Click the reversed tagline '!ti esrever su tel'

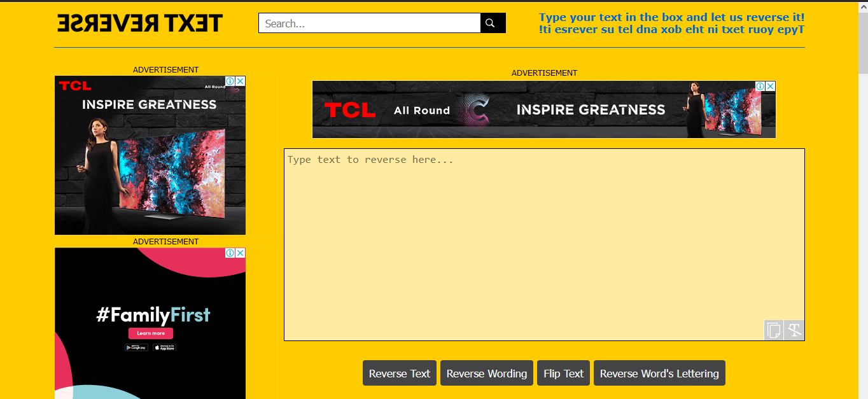pos(672,29)
